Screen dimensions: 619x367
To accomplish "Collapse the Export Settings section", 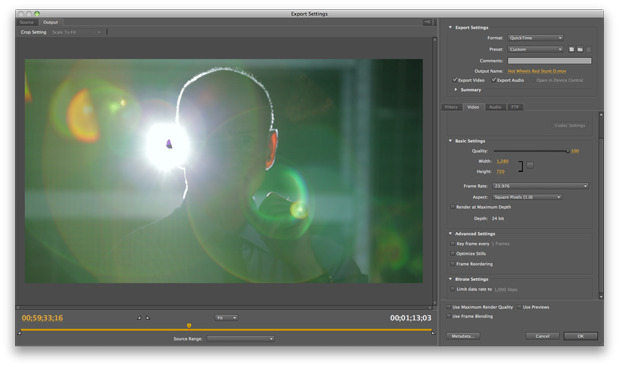I will point(450,27).
